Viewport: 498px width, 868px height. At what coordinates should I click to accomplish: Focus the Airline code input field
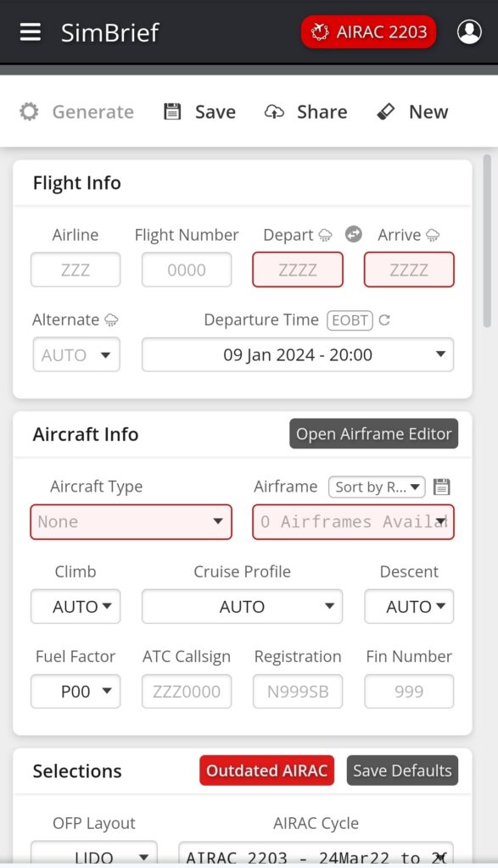76,270
